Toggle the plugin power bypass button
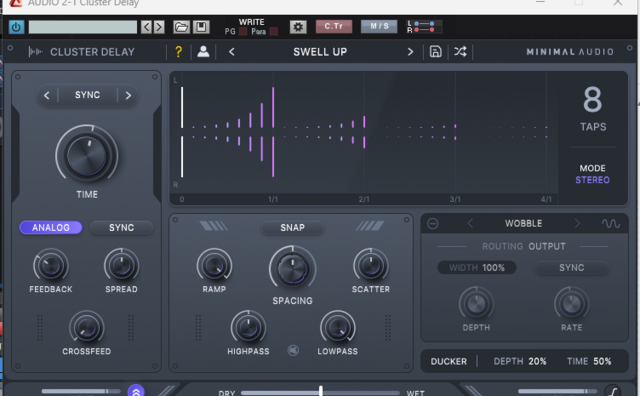 click(x=16, y=27)
